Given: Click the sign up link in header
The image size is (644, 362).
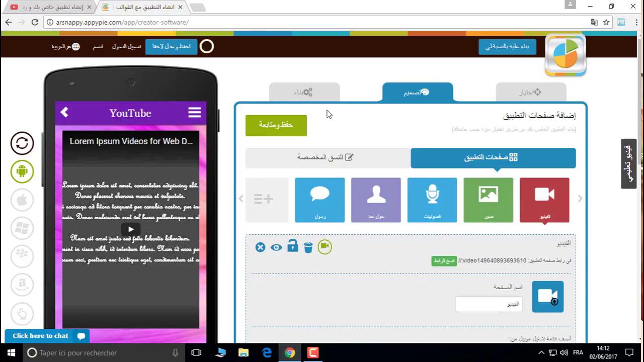Looking at the screenshot, I should coord(98,47).
